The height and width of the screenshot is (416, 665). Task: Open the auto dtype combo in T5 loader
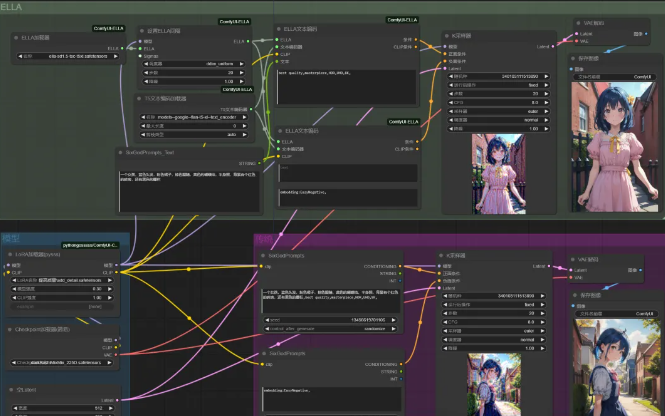pyautogui.click(x=194, y=134)
